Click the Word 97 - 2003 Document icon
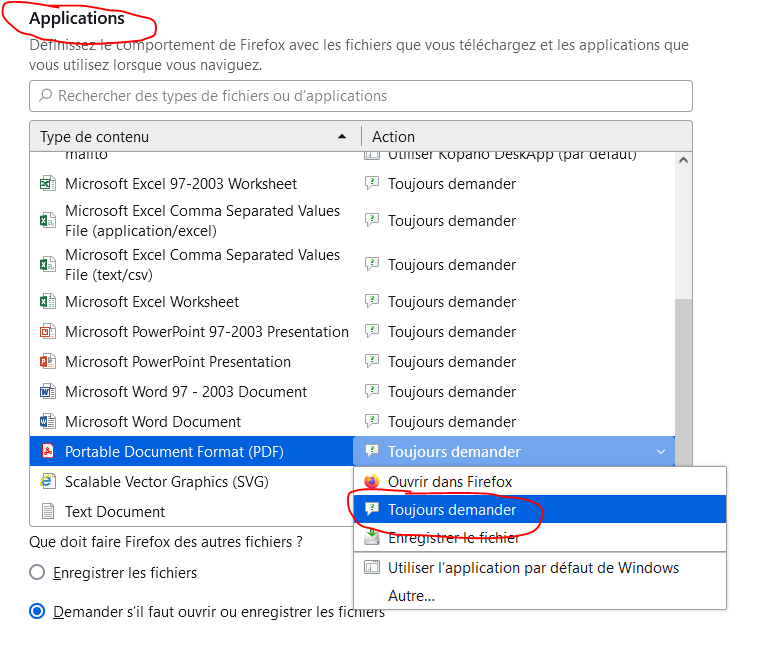The height and width of the screenshot is (652, 777). (48, 392)
